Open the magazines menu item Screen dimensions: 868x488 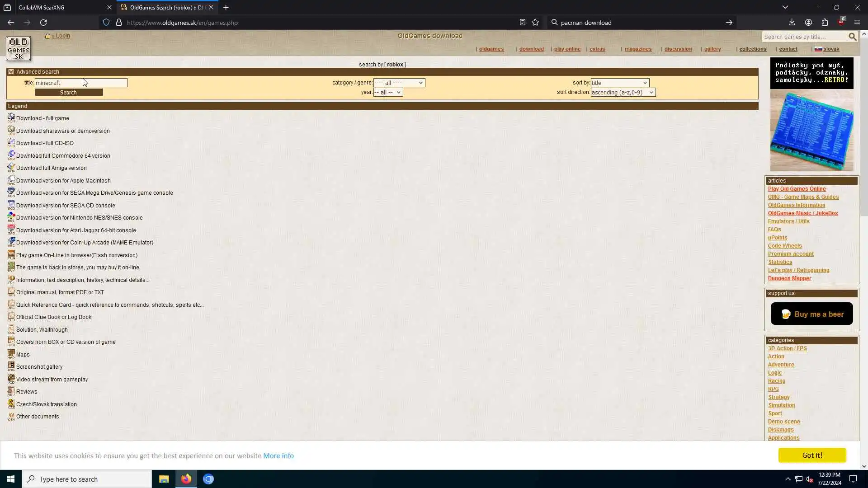[638, 49]
